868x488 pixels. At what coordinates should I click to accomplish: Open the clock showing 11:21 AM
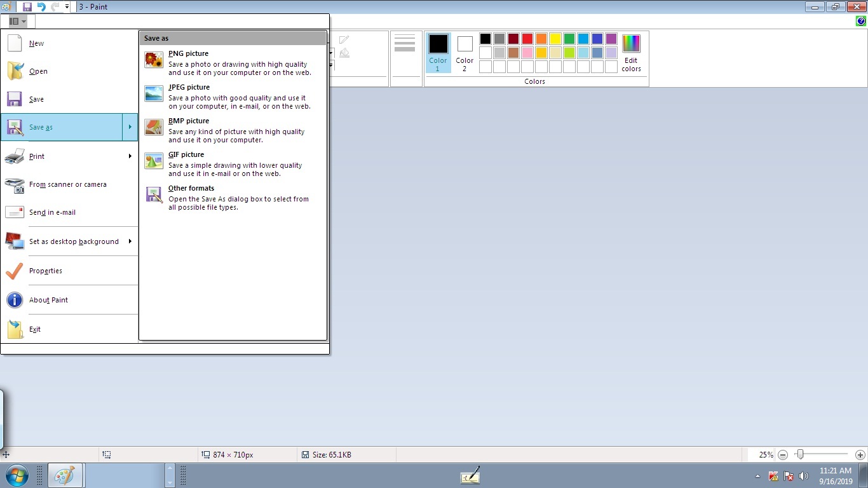[836, 476]
